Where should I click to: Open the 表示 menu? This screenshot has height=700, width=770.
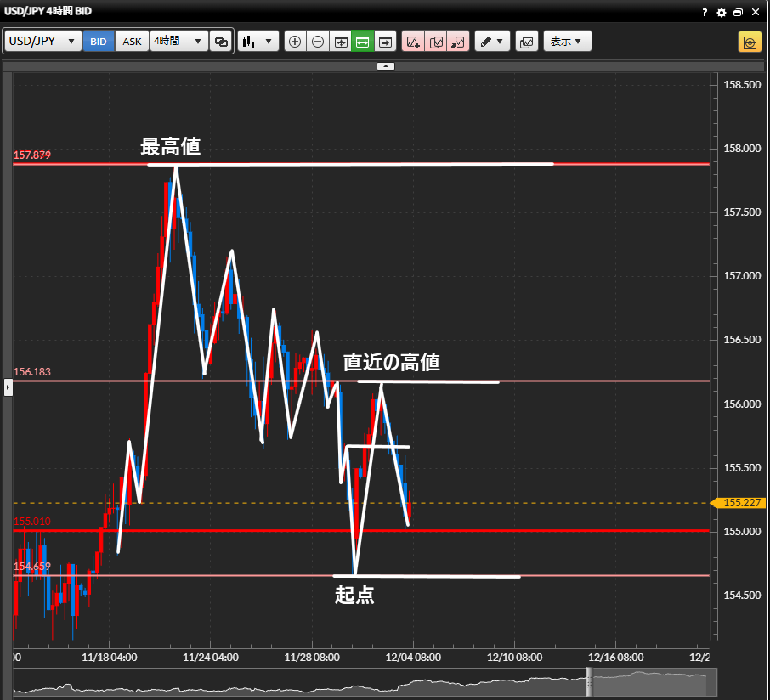coord(567,41)
